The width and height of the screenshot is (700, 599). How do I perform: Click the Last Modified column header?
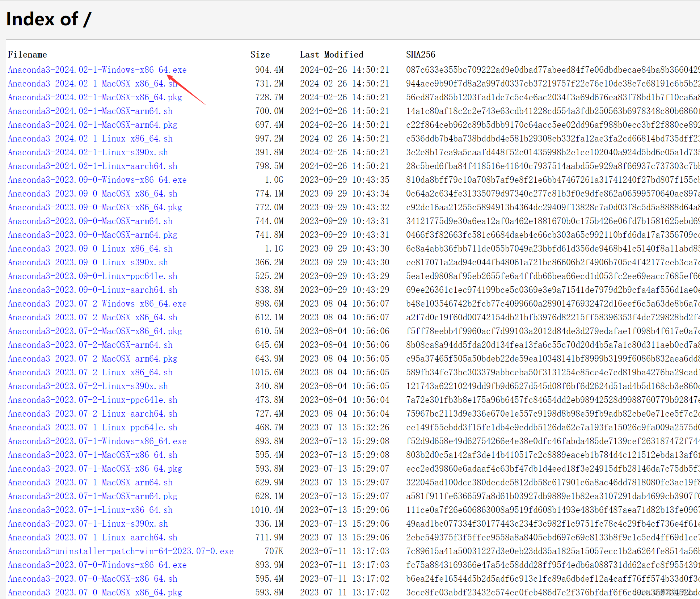coord(331,55)
